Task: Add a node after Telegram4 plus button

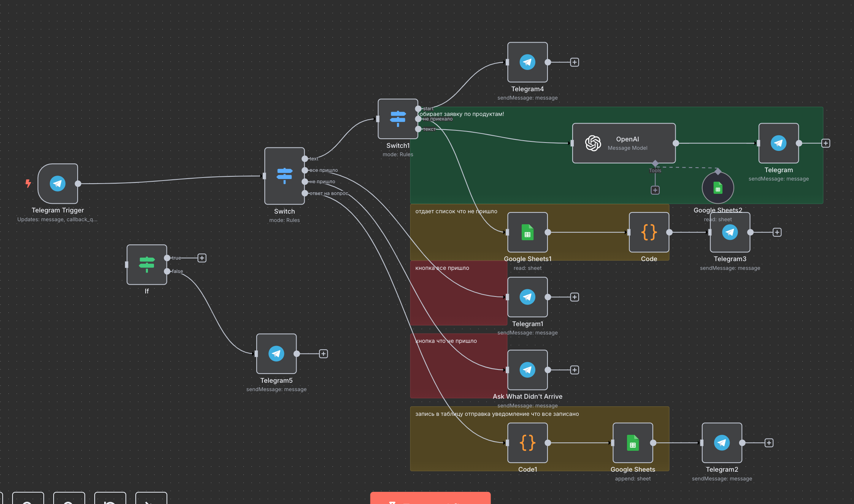Action: pyautogui.click(x=575, y=62)
